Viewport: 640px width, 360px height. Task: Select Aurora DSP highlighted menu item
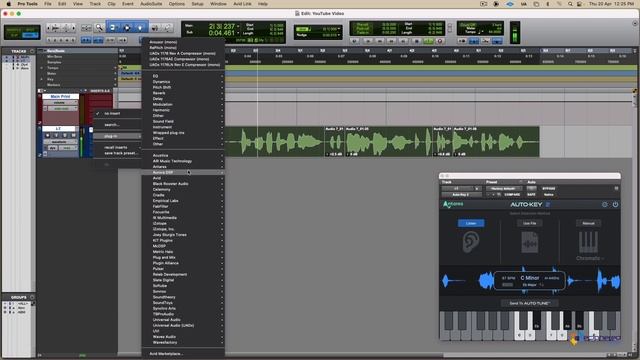point(183,172)
